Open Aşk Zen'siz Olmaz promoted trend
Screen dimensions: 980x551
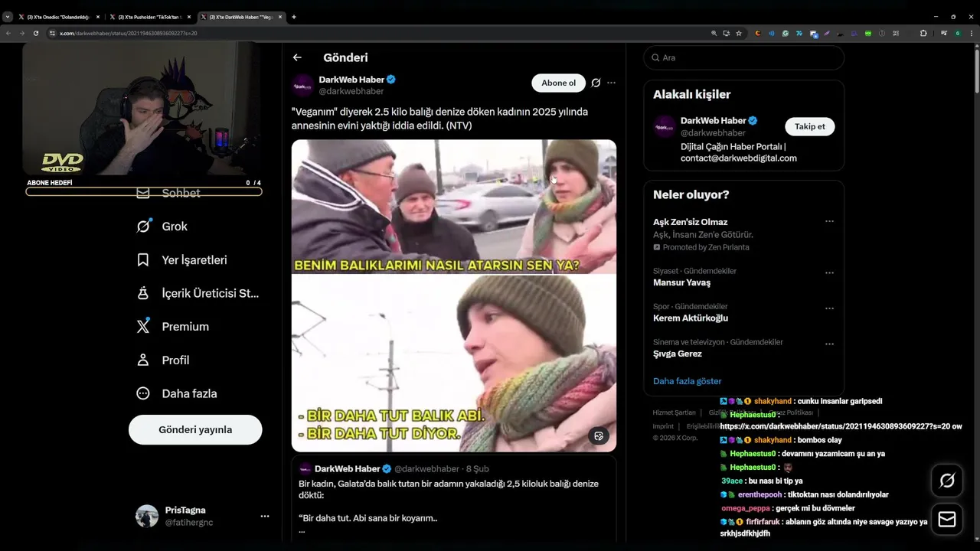690,222
